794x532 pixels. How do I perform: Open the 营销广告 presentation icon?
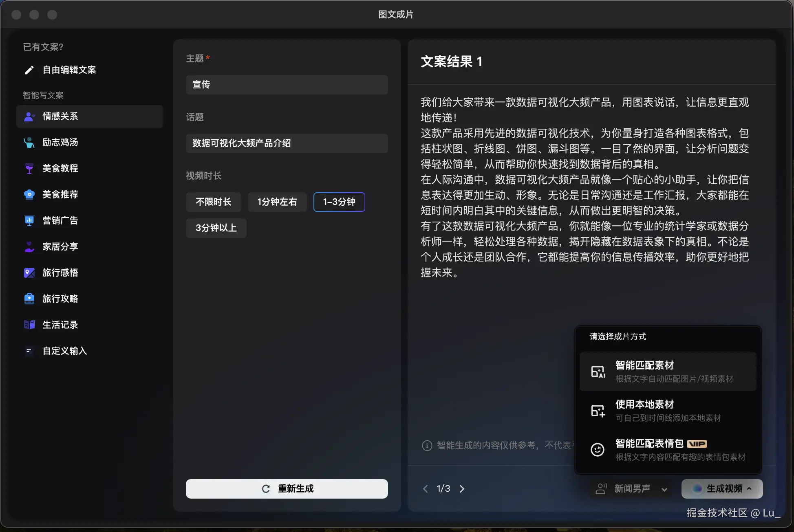(29, 221)
